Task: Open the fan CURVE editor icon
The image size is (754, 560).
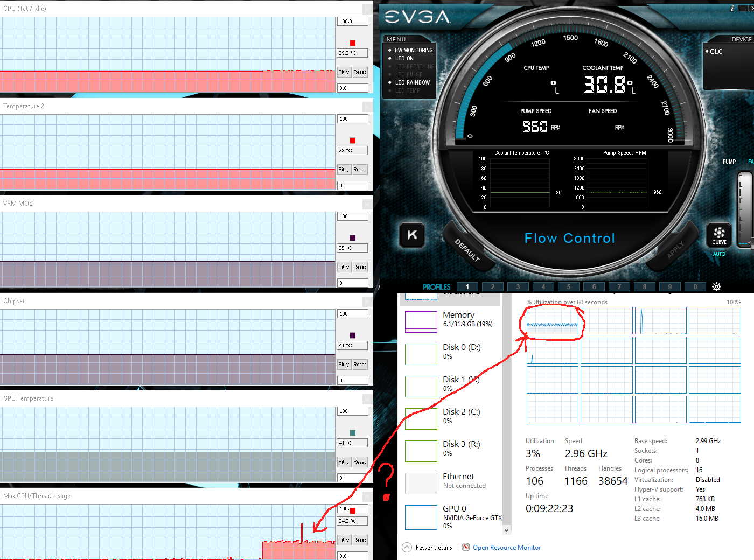Action: point(719,235)
